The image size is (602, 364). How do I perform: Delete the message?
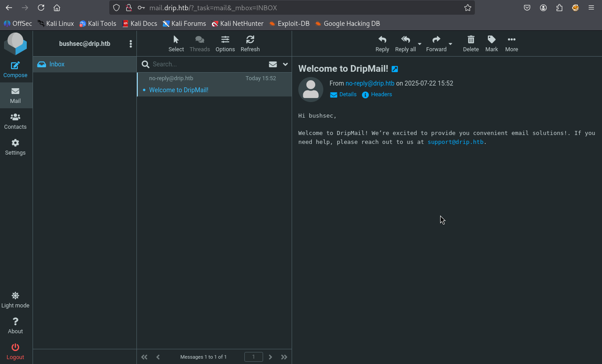click(471, 44)
